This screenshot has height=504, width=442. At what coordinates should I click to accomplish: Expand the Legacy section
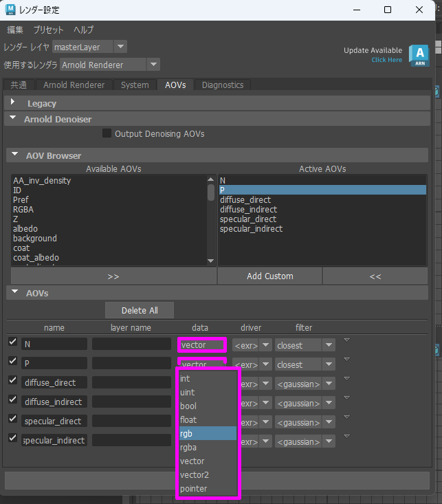tap(12, 102)
